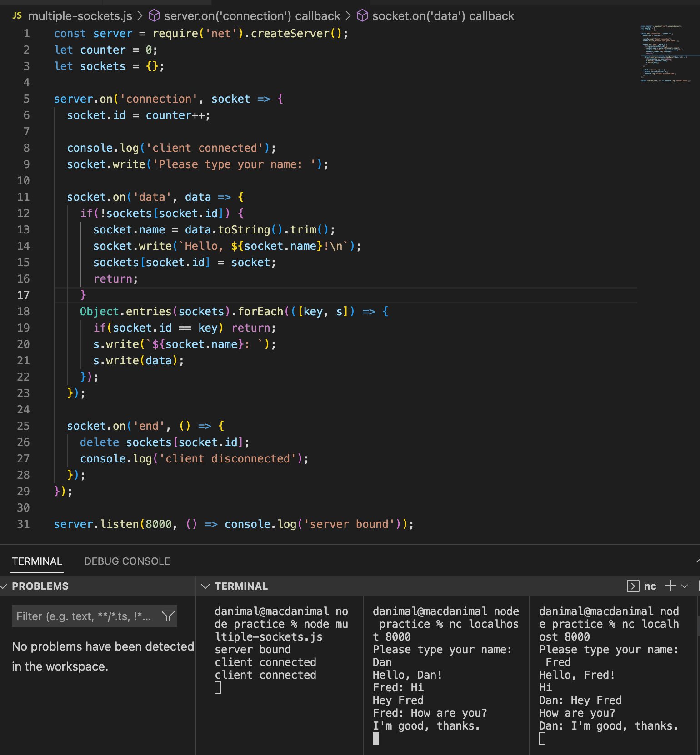This screenshot has height=755, width=700.
Task: Click 'delete' keyword on line 26
Action: (100, 442)
